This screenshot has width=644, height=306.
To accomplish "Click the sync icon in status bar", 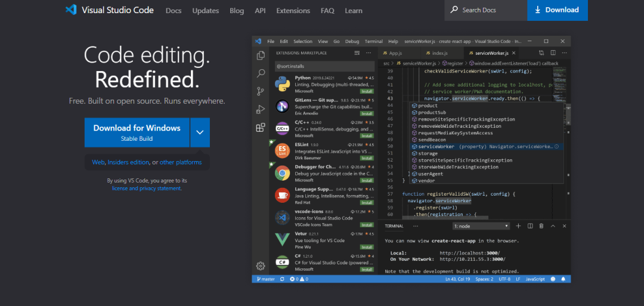I will click(x=282, y=279).
